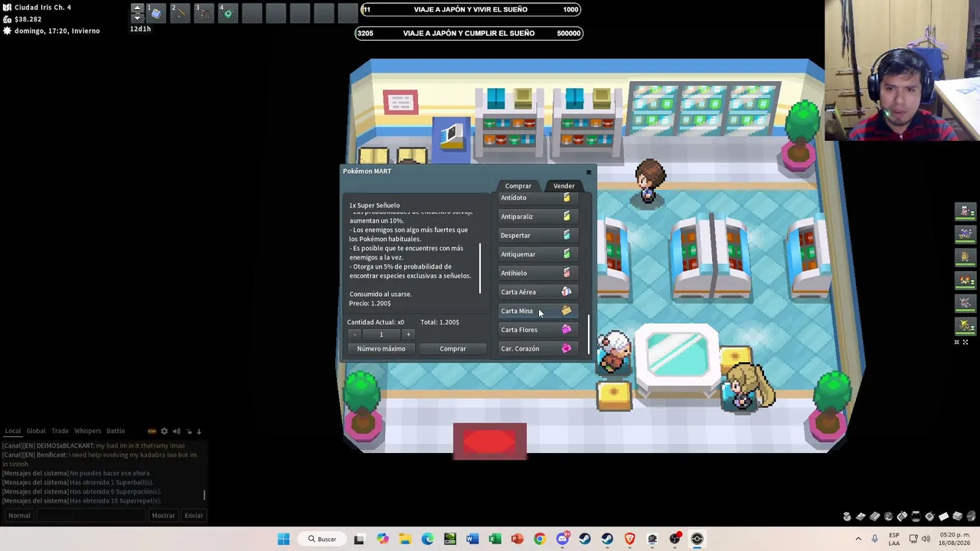Viewport: 980px width, 551px height.
Task: Select the fishing rod in hotbar slot 2
Action: coord(180,12)
